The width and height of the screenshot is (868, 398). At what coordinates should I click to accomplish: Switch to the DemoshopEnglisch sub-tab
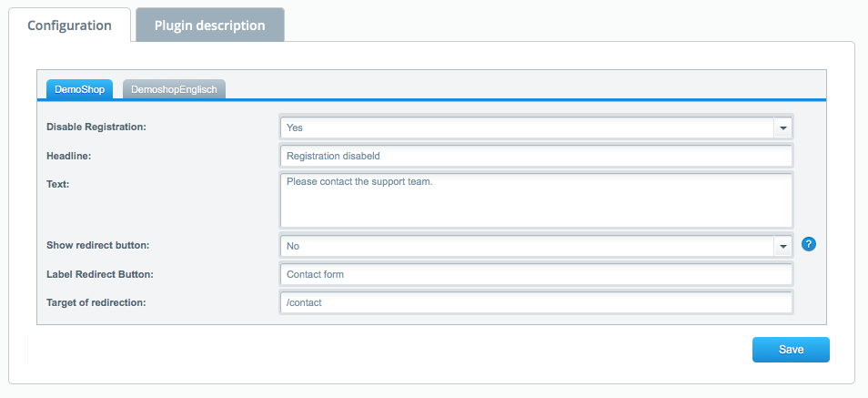(x=174, y=89)
